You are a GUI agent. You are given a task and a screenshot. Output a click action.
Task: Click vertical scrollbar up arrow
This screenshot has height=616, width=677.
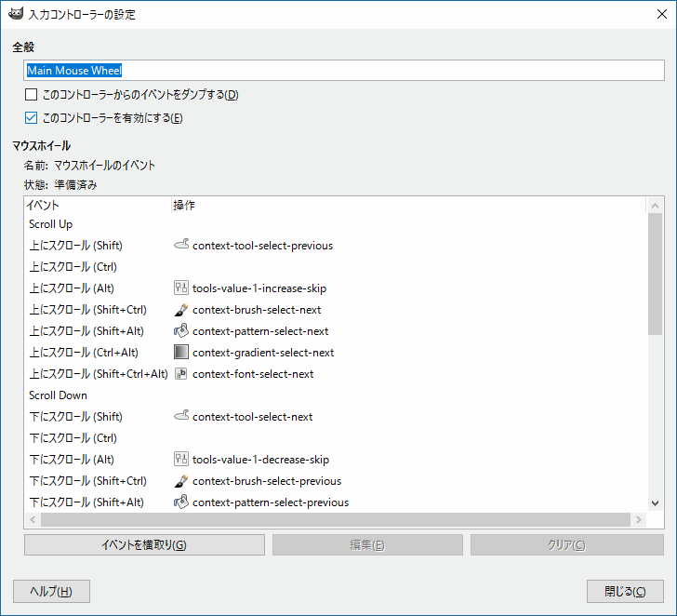(655, 206)
